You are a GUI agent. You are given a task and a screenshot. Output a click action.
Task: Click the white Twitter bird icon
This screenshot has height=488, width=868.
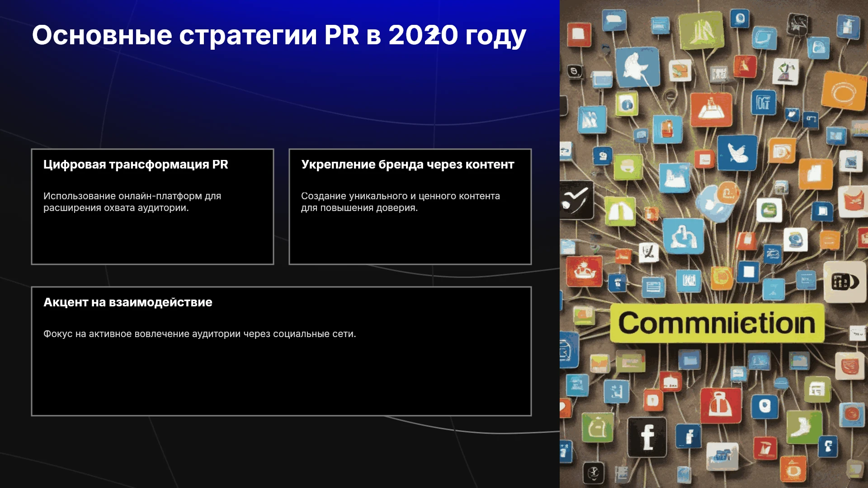click(x=736, y=153)
